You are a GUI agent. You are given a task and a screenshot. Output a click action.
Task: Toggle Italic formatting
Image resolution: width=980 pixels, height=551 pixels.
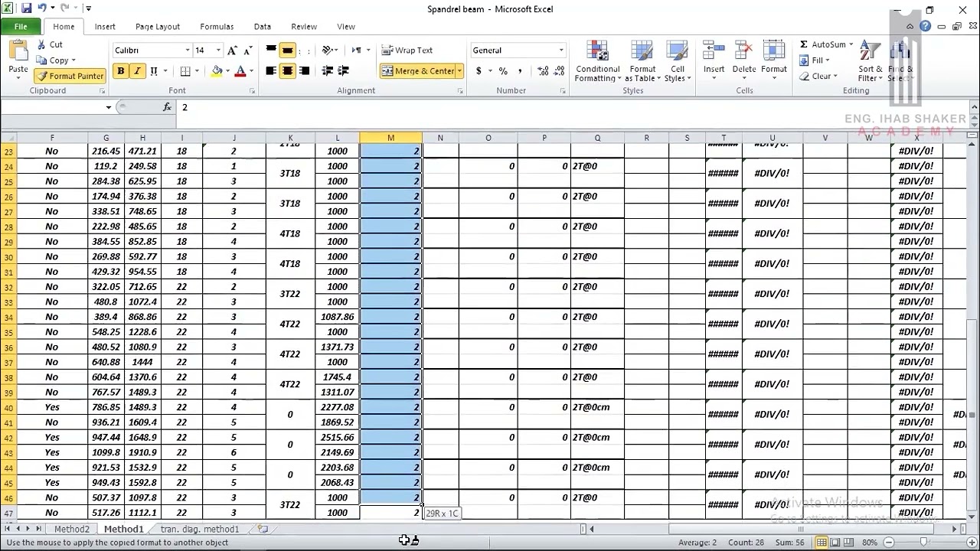pyautogui.click(x=137, y=71)
